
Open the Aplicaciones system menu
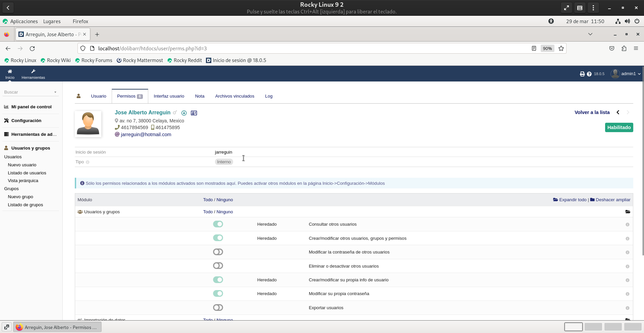[23, 21]
